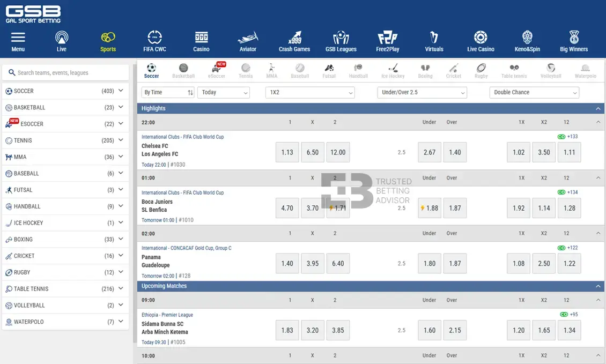Open International Clubs link above Chelsea FC
Viewport: 606px width, 364px height.
182,137
